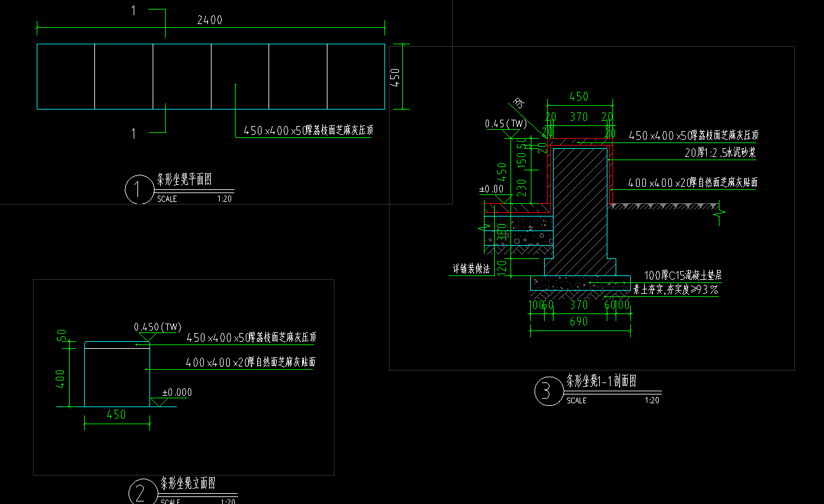Select the 2400 length dimension text
The image size is (824, 504).
click(x=210, y=20)
